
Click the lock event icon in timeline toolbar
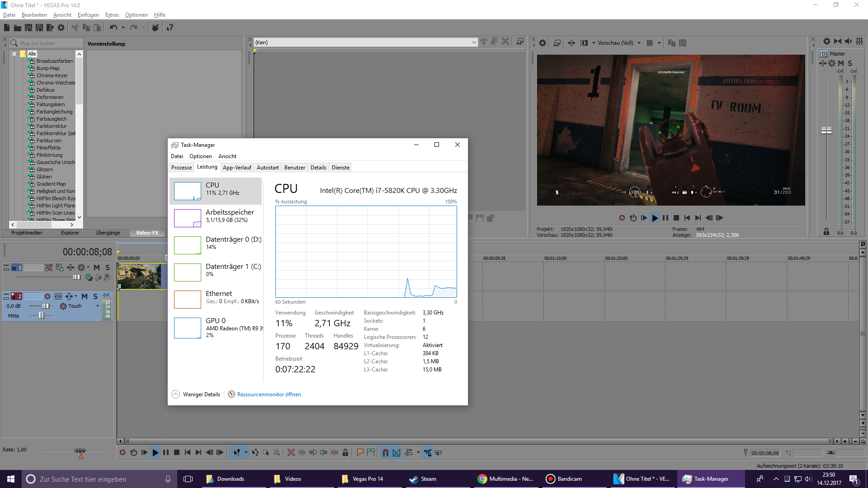(x=345, y=453)
